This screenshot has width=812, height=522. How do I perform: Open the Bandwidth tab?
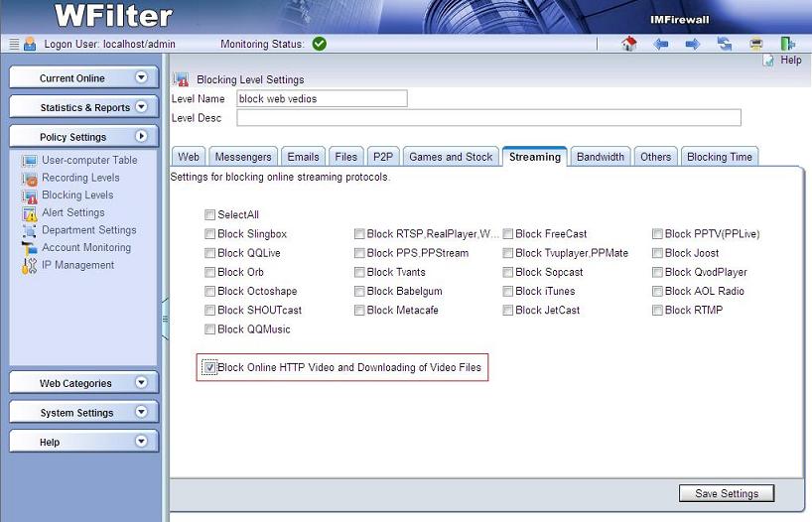(601, 157)
